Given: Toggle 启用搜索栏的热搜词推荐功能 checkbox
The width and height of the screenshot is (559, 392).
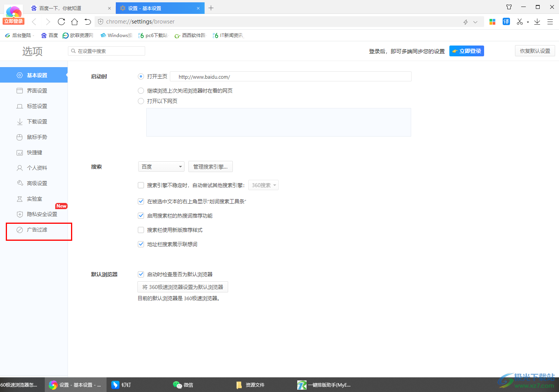Looking at the screenshot, I should 141,216.
